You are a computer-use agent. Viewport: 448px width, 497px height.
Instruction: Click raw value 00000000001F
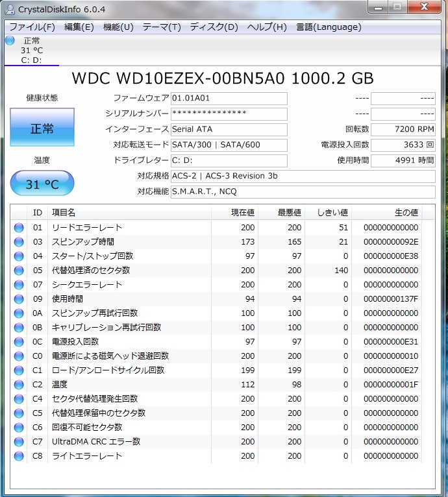[391, 385]
